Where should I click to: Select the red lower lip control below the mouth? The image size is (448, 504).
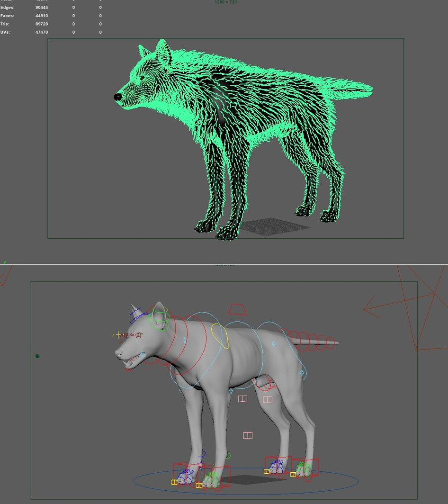click(128, 369)
